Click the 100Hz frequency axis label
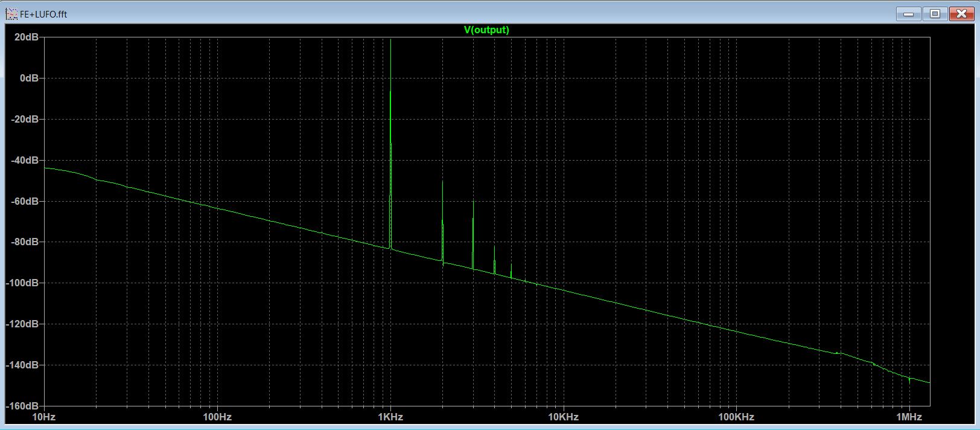The width and height of the screenshot is (980, 430). (217, 417)
